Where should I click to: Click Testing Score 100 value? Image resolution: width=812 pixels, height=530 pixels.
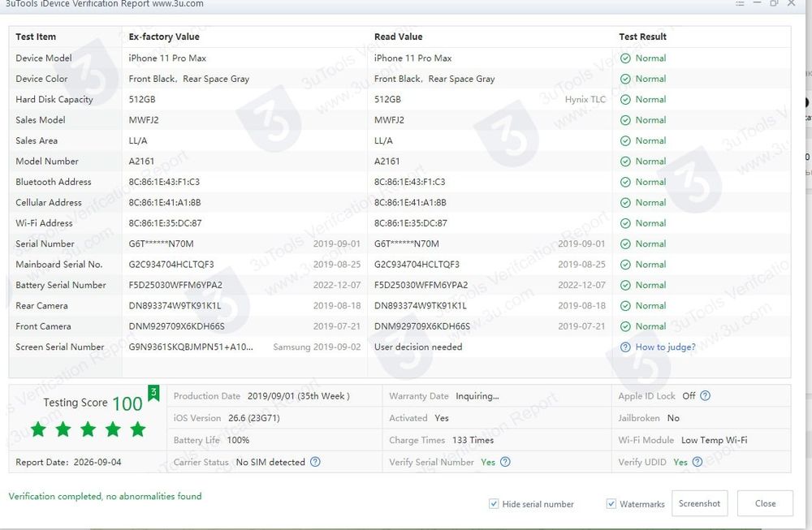[127, 403]
